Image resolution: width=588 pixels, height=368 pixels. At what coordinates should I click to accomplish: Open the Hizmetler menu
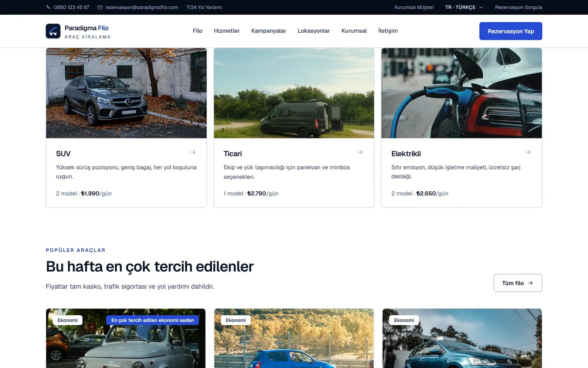coord(227,31)
